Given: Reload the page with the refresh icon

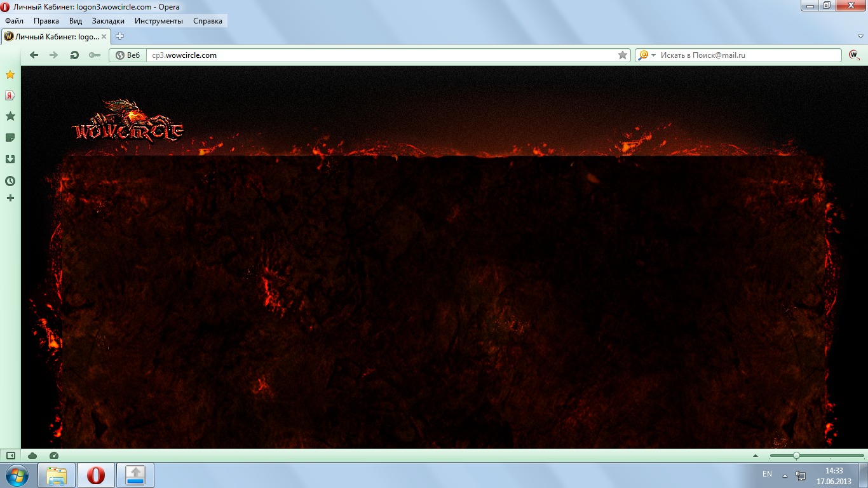Looking at the screenshot, I should [x=74, y=55].
